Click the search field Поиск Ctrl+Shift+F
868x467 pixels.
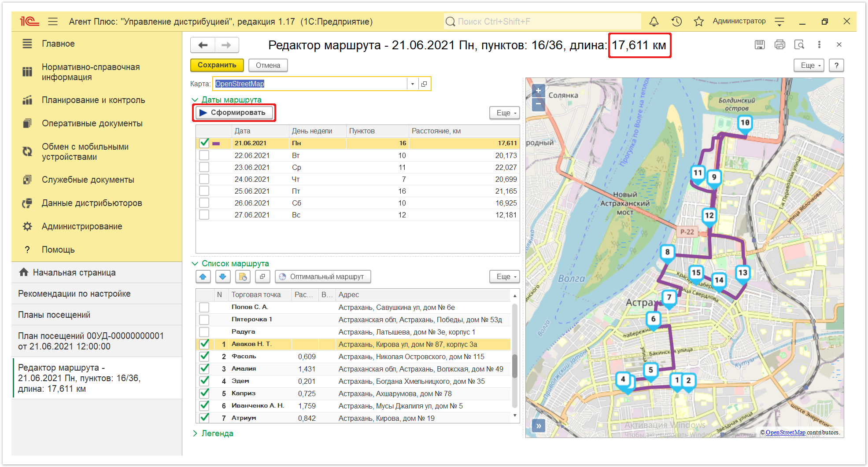(542, 21)
